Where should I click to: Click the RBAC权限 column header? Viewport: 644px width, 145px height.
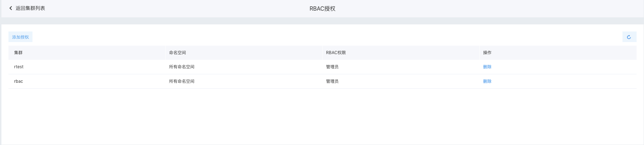point(336,53)
